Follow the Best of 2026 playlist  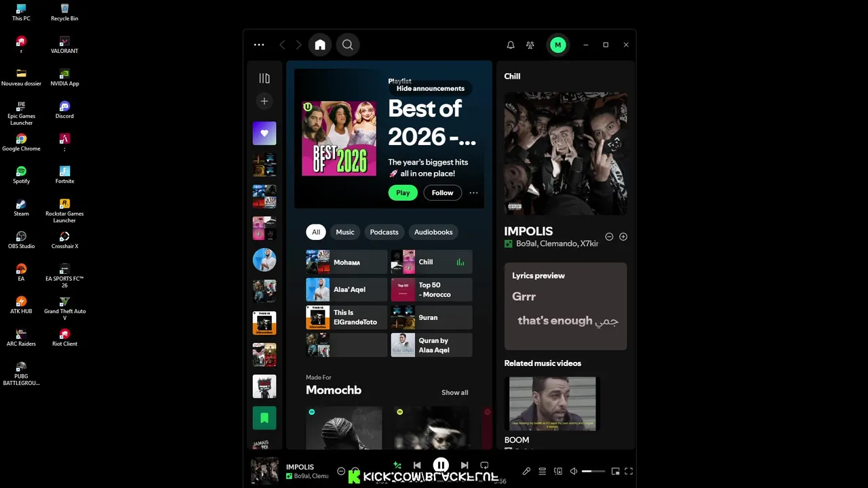click(x=442, y=192)
